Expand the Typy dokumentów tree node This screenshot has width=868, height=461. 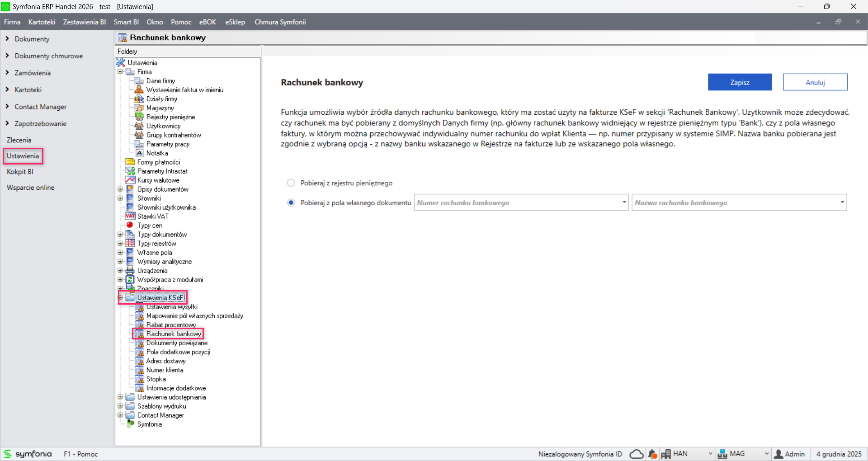120,235
